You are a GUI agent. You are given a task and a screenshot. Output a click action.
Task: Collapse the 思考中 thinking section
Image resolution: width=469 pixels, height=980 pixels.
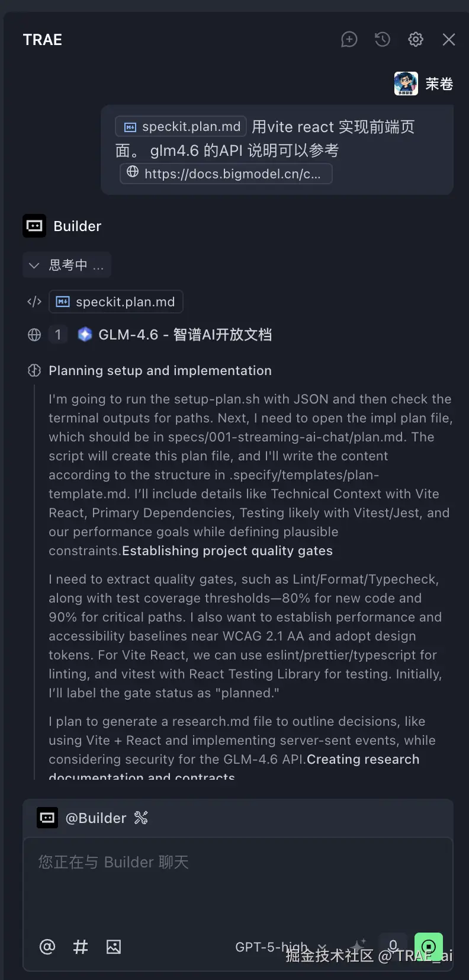tap(34, 265)
